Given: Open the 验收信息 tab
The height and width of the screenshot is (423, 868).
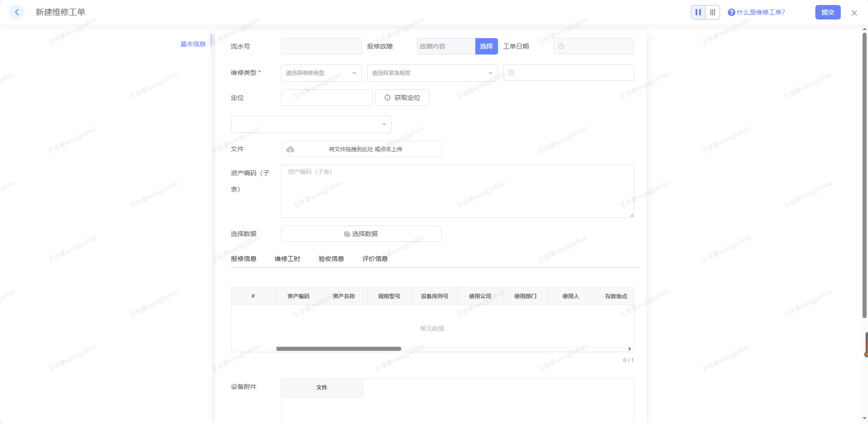Looking at the screenshot, I should pyautogui.click(x=331, y=259).
